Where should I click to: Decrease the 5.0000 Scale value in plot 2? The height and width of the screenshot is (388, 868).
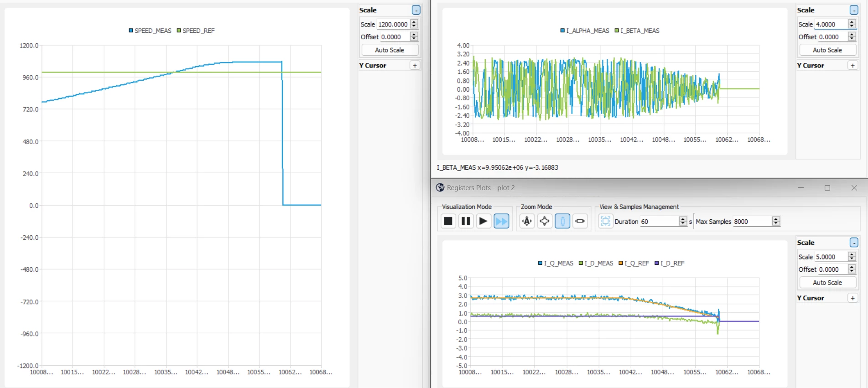click(x=852, y=259)
